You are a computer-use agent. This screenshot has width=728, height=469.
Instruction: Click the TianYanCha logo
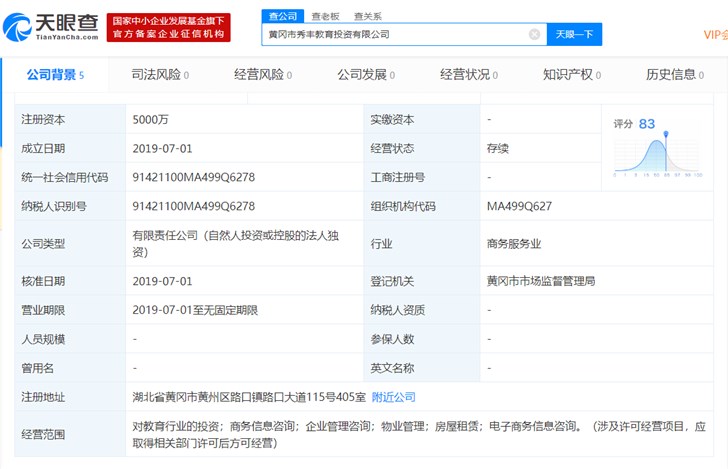point(51,27)
